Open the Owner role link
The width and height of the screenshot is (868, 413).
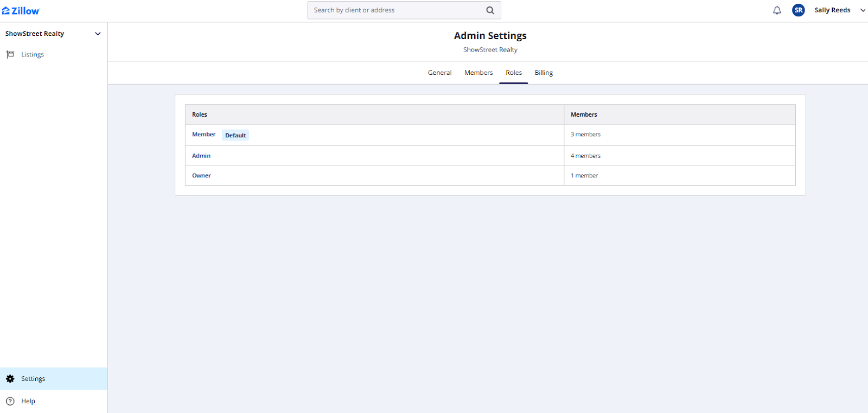tap(201, 176)
